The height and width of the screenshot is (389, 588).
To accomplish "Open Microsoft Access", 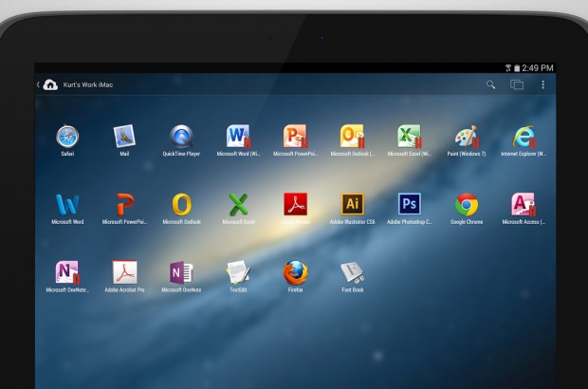I will click(x=524, y=205).
